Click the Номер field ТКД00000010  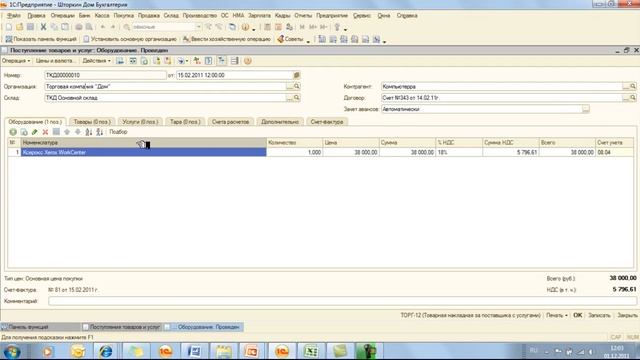coord(105,75)
